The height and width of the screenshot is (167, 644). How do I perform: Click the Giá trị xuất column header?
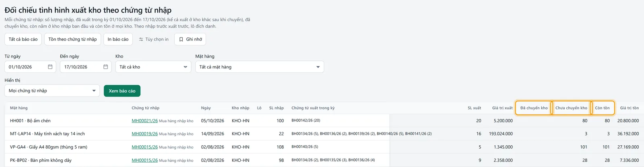[x=502, y=108]
